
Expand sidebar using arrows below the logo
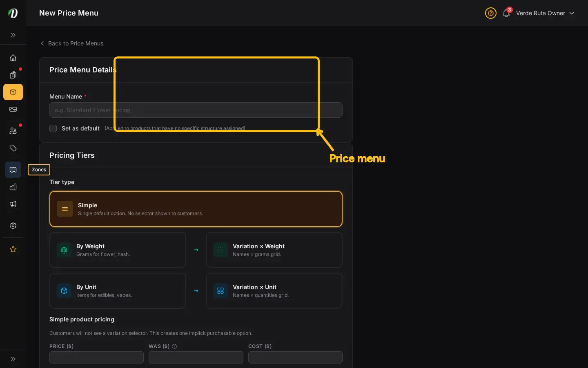click(x=13, y=35)
